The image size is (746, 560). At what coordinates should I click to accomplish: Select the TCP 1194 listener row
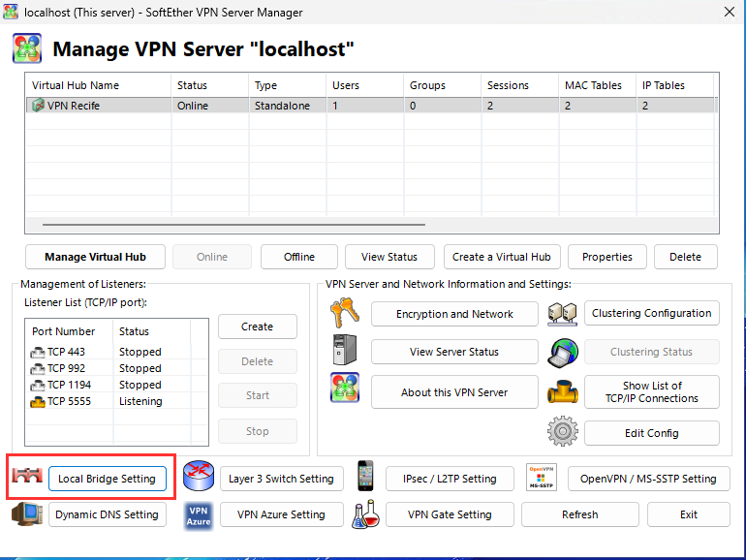click(x=116, y=385)
